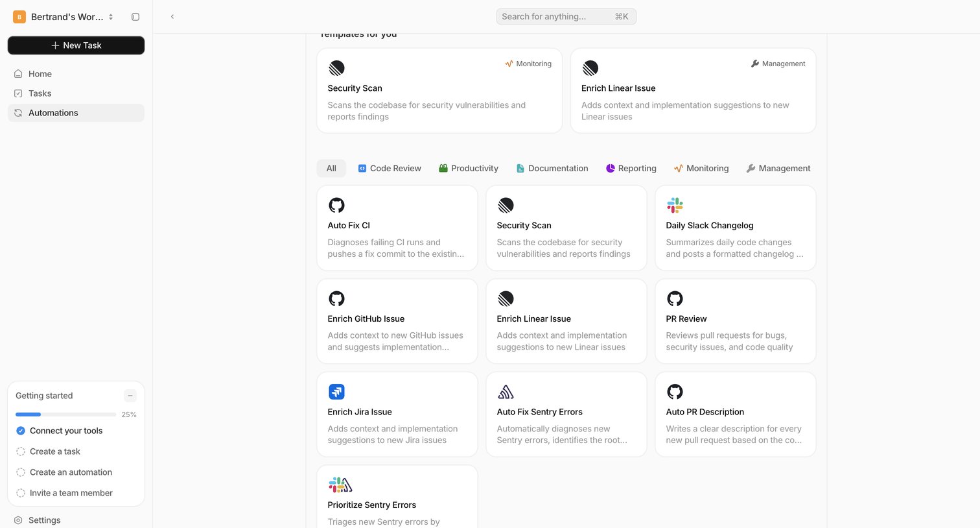
Task: Click the Monitoring tag on the top Security Scan card
Action: tap(528, 64)
